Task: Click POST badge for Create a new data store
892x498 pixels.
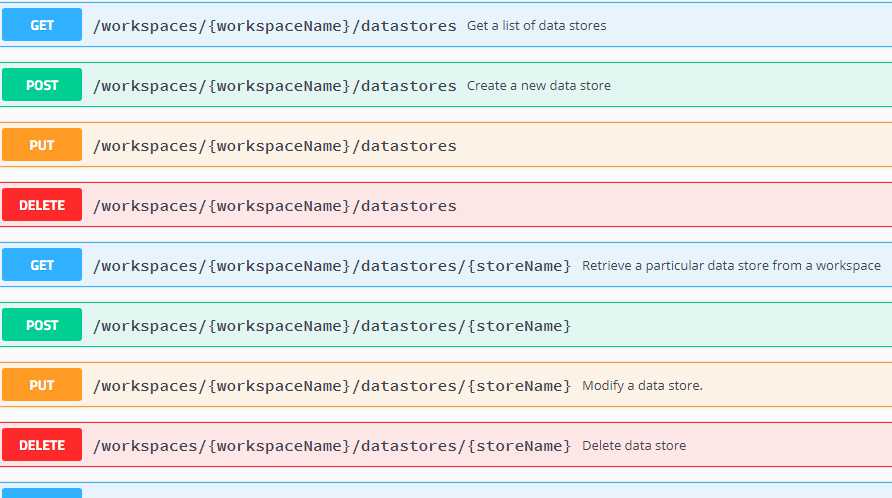Action: [42, 85]
